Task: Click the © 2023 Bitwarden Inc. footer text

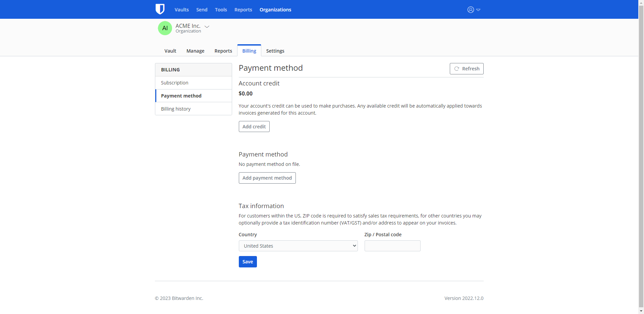Action: click(x=179, y=298)
